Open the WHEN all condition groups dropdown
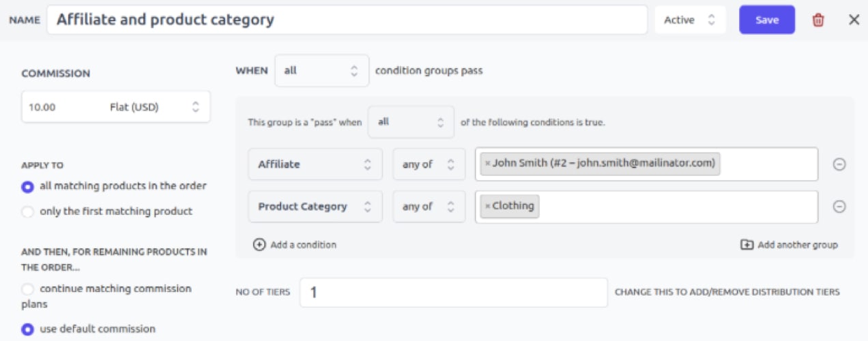868x341 pixels. point(322,70)
